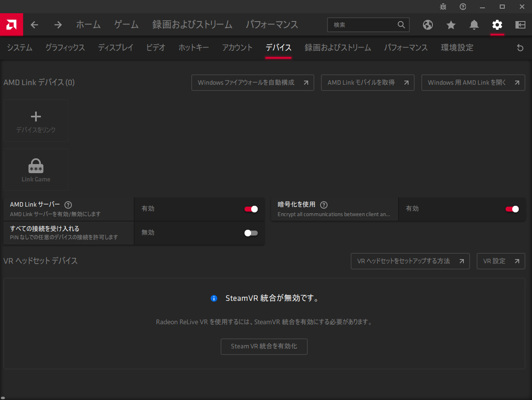Turn off 暗号化を使用 toggle
The height and width of the screenshot is (400, 532).
(512, 209)
